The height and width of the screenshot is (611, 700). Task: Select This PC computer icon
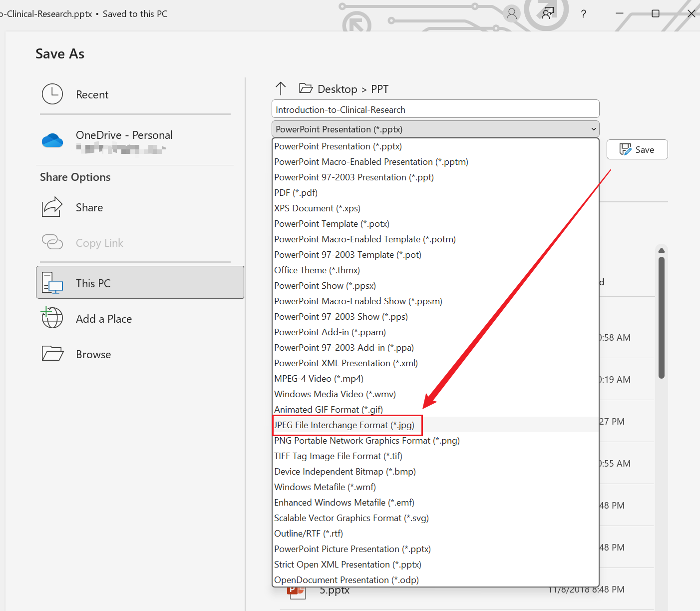tap(52, 283)
